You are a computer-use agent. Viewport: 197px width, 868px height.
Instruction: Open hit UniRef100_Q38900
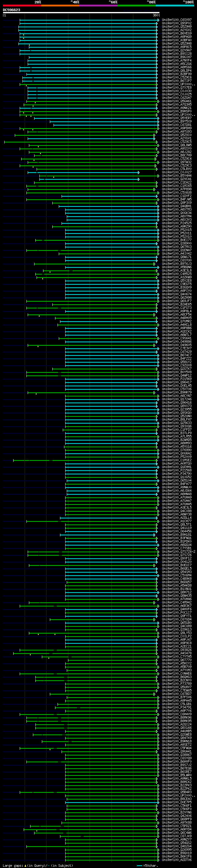pos(177,243)
